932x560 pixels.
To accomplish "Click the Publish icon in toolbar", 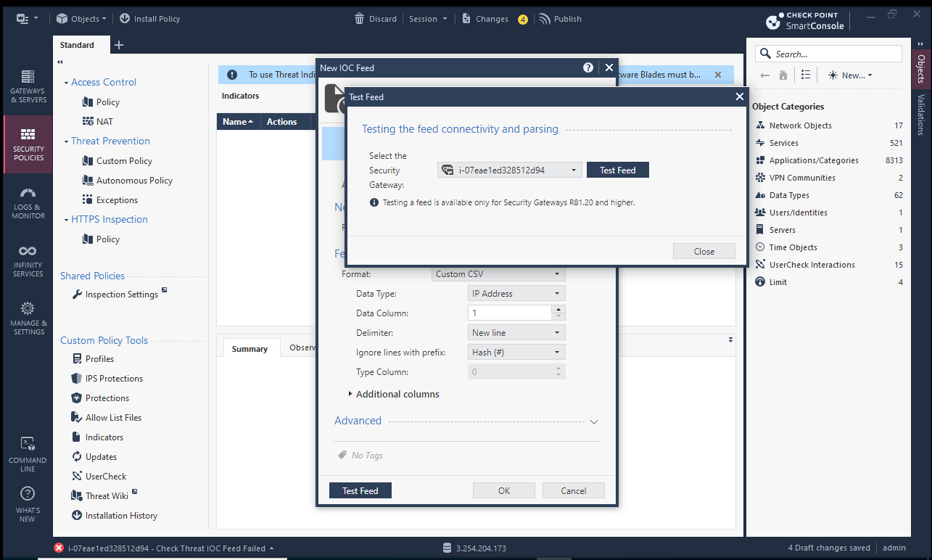I will 545,19.
